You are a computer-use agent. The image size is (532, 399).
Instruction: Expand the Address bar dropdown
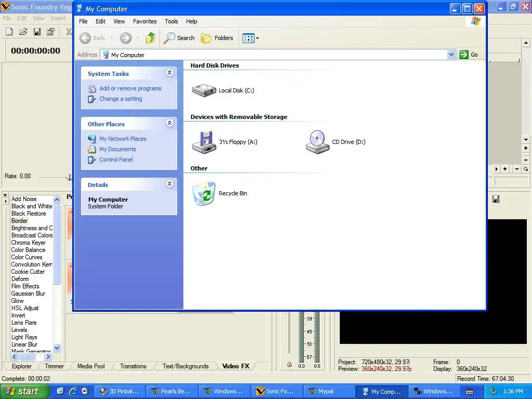coord(451,55)
